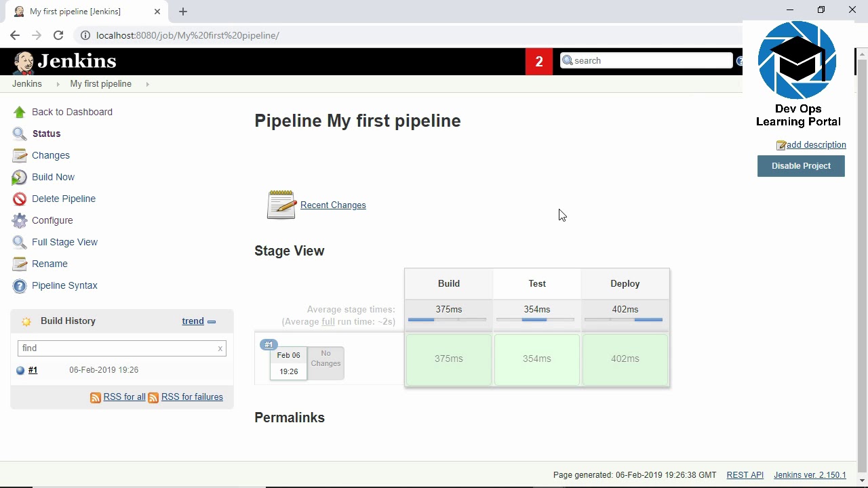Click the browser back arrow

click(x=15, y=35)
